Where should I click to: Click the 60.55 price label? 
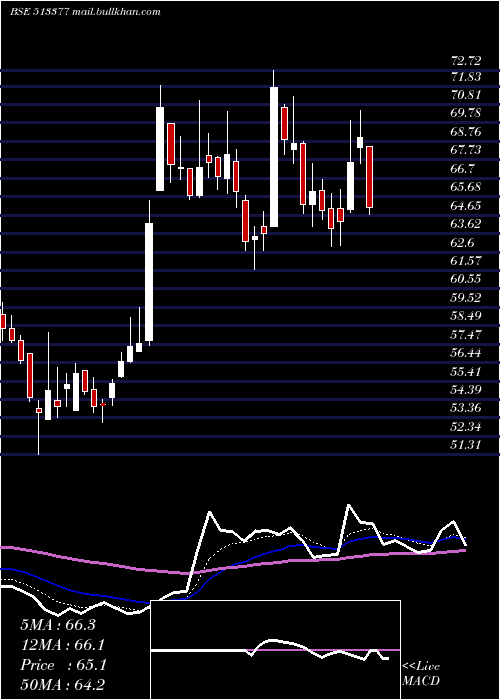coord(466,279)
